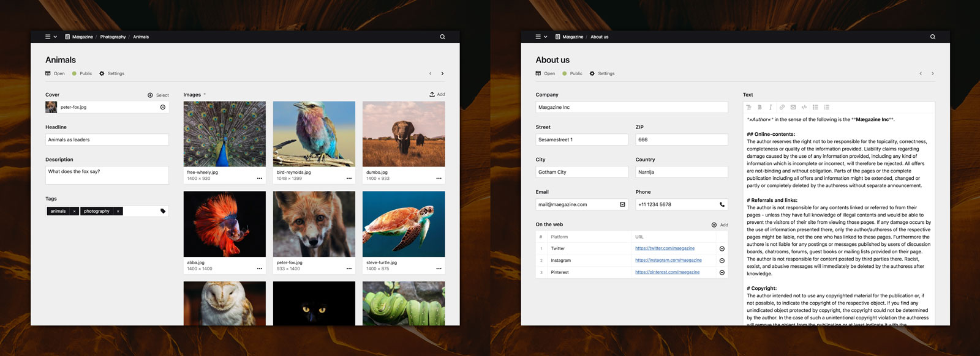
Task: Click the italic icon in Text editor
Action: (771, 107)
